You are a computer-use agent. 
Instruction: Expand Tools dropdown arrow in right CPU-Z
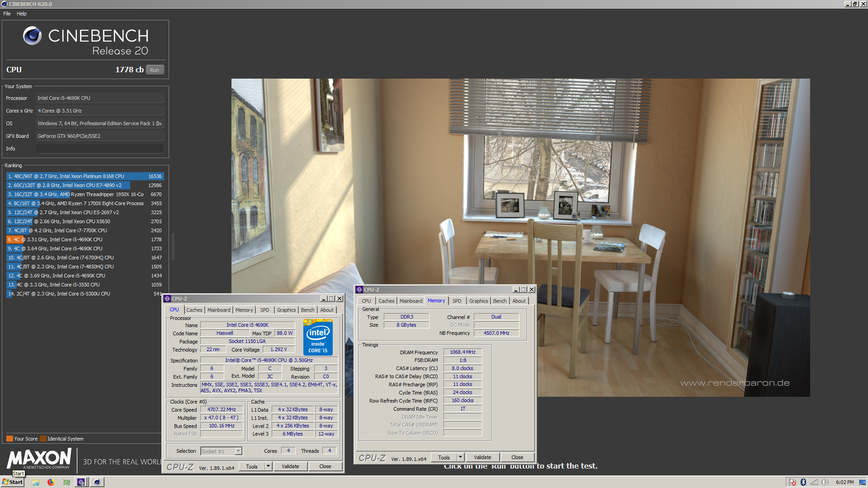(x=460, y=458)
